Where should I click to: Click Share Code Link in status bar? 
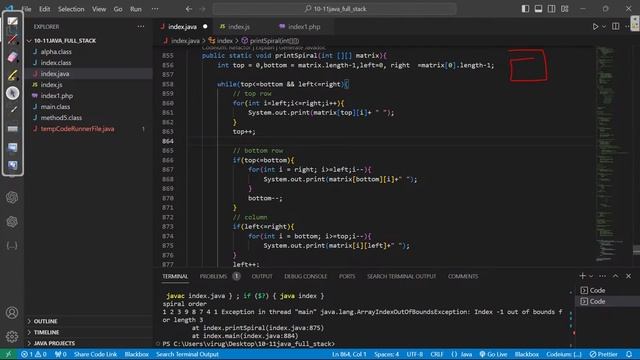pos(95,354)
